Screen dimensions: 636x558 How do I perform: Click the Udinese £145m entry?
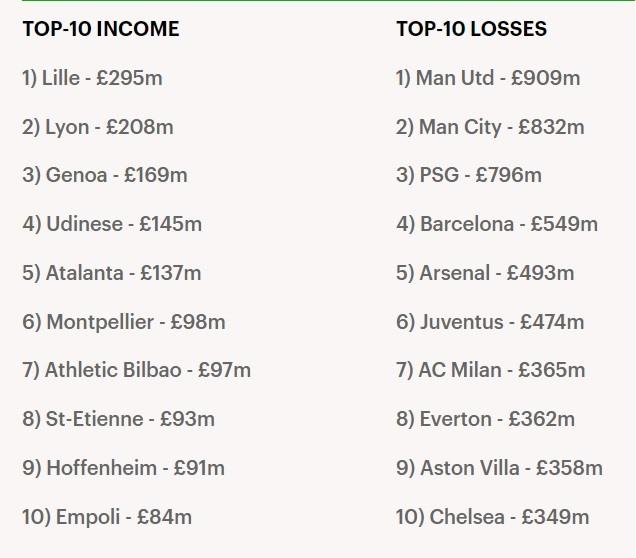point(112,224)
